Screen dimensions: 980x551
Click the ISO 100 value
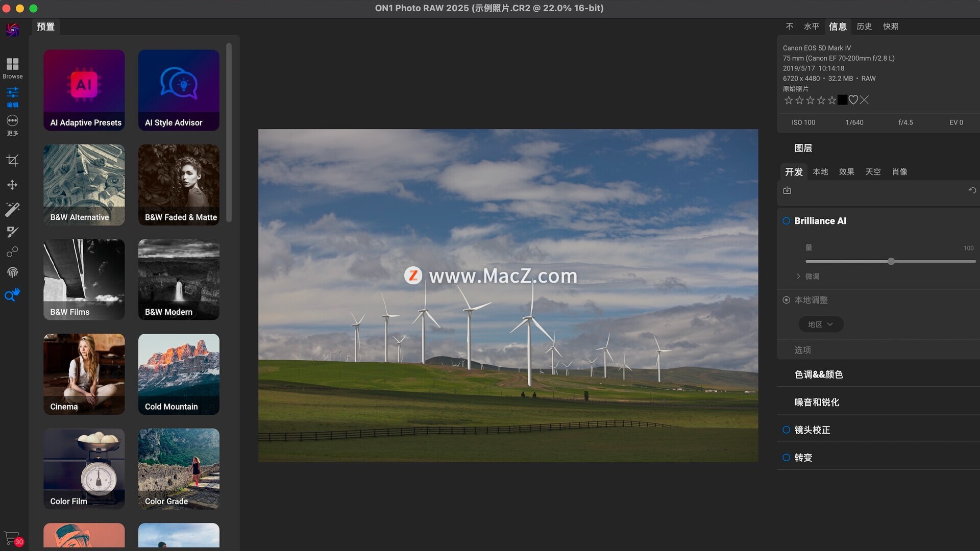(x=803, y=122)
